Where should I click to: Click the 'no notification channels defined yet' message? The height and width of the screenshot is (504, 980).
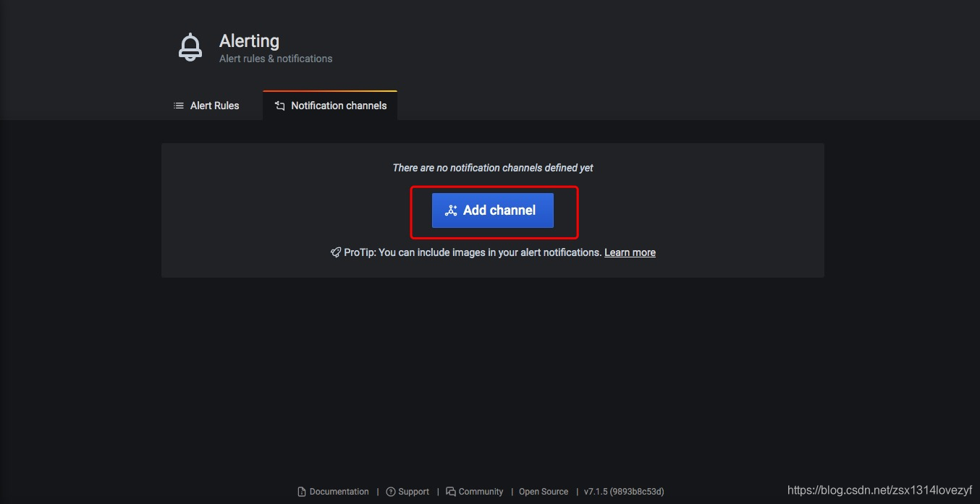coord(493,168)
